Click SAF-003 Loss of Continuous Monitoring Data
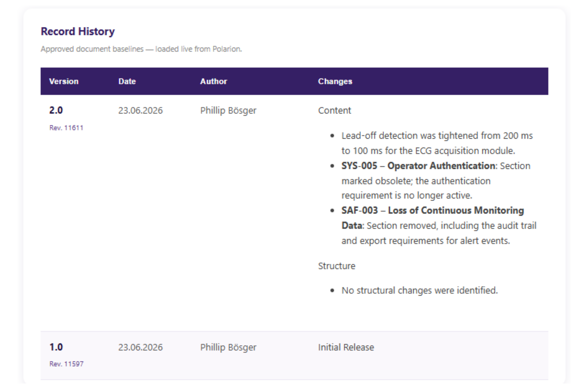Image resolution: width=588 pixels, height=389 pixels. tap(433, 218)
